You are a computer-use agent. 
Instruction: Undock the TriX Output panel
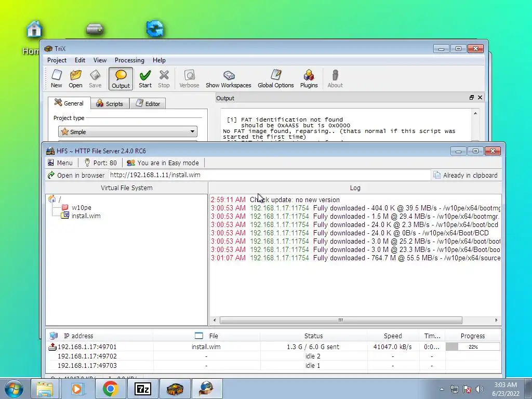(471, 98)
